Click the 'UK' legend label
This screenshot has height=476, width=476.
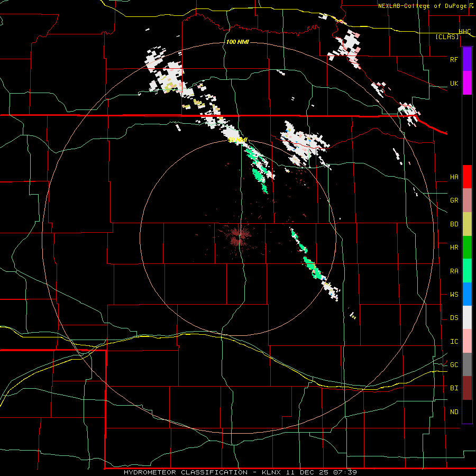454,83
